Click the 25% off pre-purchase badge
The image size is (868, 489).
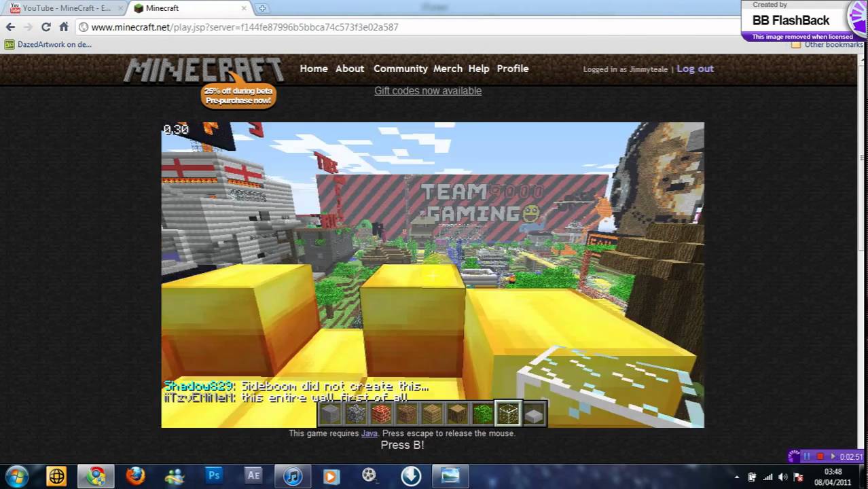point(238,96)
